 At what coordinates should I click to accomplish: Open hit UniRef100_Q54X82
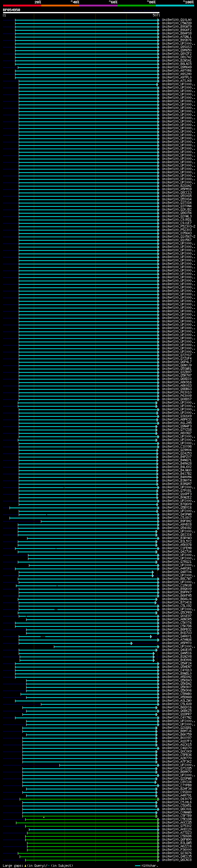(176, 528)
